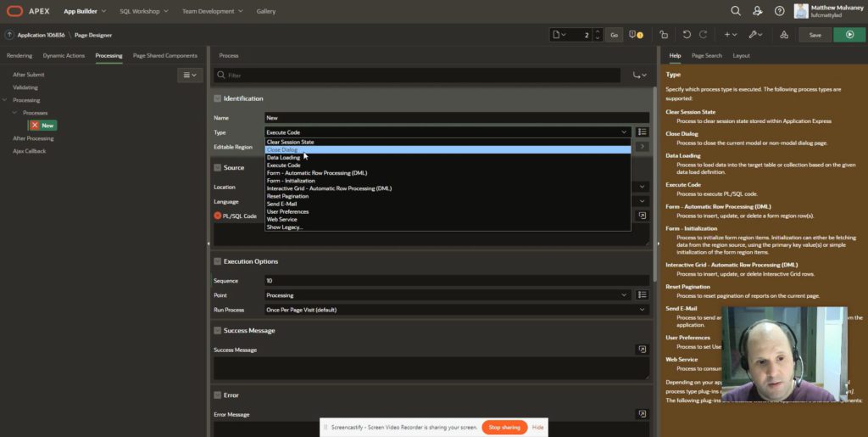Select Close Dialog in the Type list
The width and height of the screenshot is (868, 437).
[448, 149]
